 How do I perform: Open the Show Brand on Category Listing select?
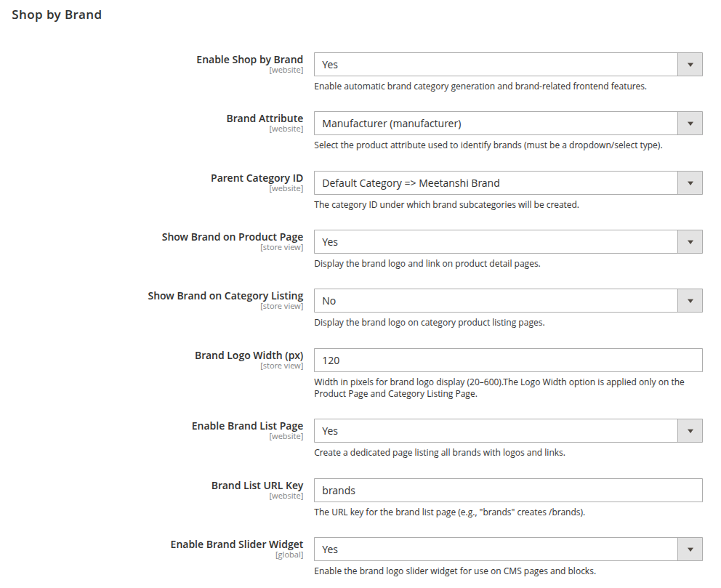508,301
